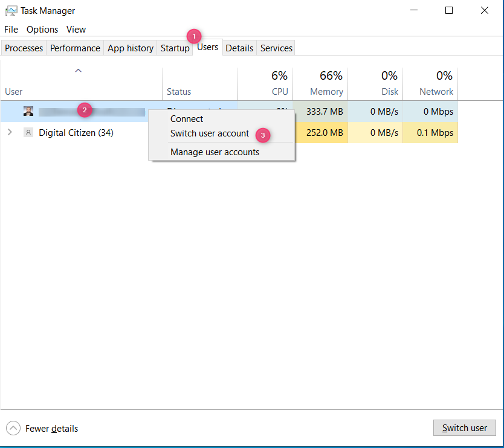Viewport: 504px width, 448px height.
Task: Open the View menu
Action: tap(76, 29)
